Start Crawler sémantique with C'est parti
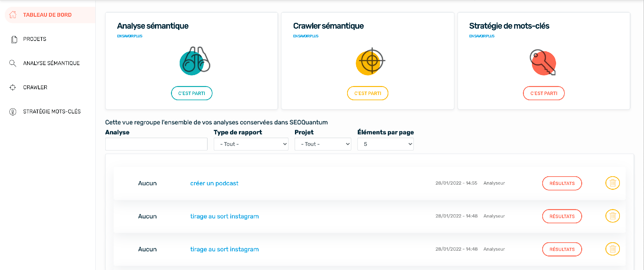This screenshot has height=270, width=644. (367, 93)
